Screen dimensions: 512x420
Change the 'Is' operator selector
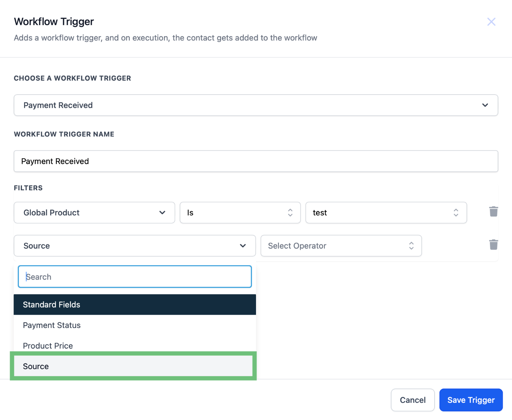[x=240, y=213]
